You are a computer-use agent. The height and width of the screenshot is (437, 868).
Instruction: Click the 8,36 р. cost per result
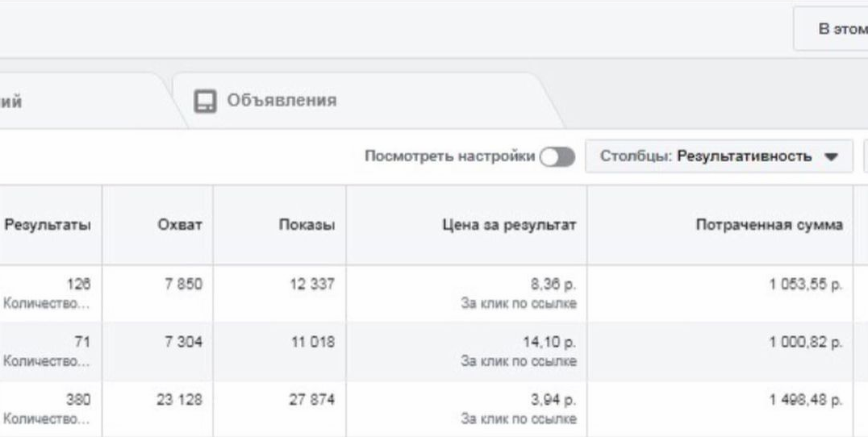point(553,285)
